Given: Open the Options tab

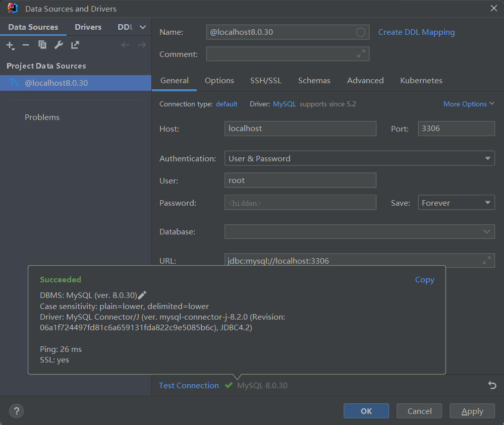Looking at the screenshot, I should click(x=219, y=80).
